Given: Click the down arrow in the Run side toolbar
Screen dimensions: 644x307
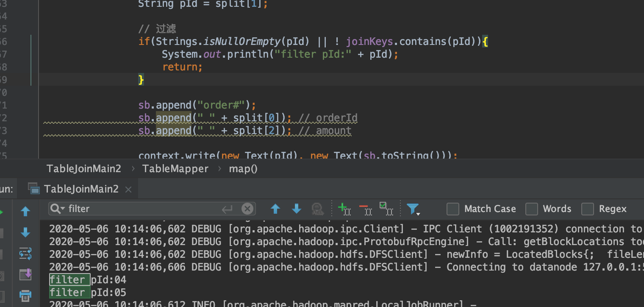Looking at the screenshot, I should pos(25,232).
